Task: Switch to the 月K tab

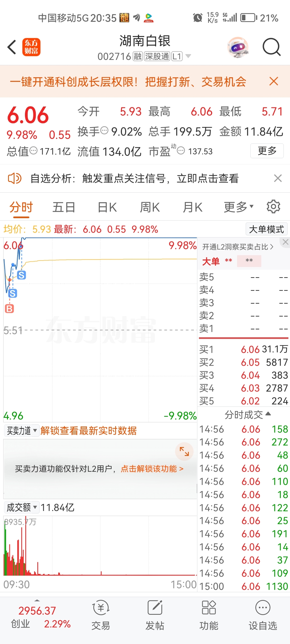Action: (193, 207)
